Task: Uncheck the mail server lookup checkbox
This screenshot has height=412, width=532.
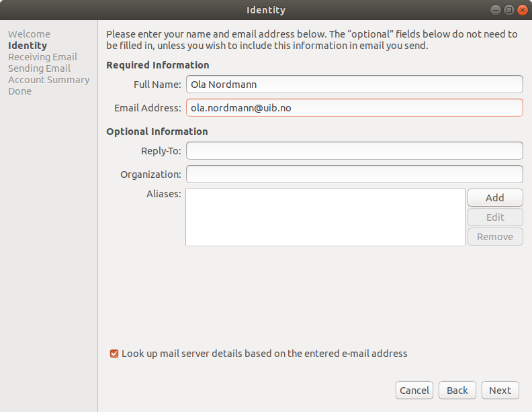Action: (x=114, y=354)
